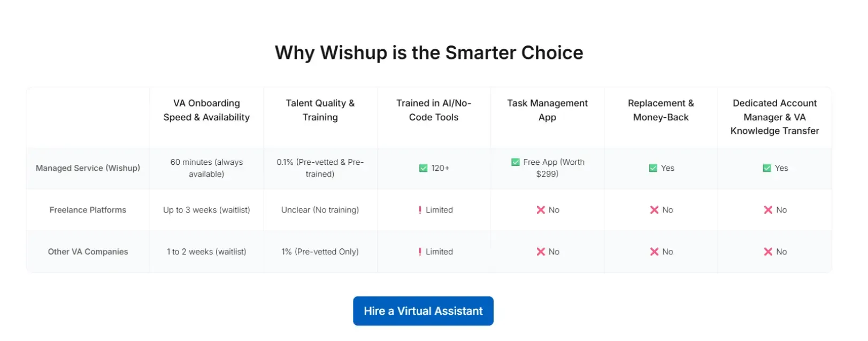Click the 60 minutes (always available) cell
Screen dimensions: 868x341
(206, 168)
